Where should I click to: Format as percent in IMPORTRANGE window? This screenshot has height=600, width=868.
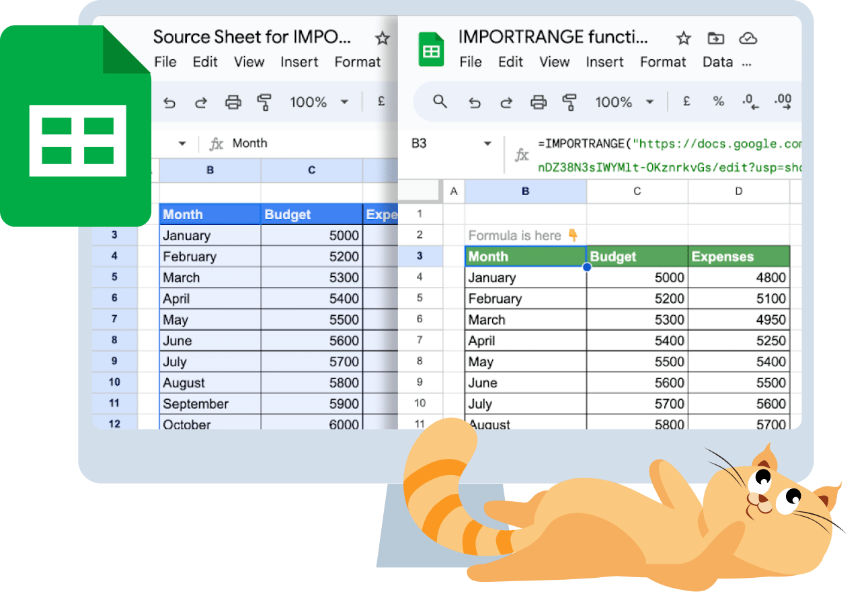pyautogui.click(x=719, y=101)
